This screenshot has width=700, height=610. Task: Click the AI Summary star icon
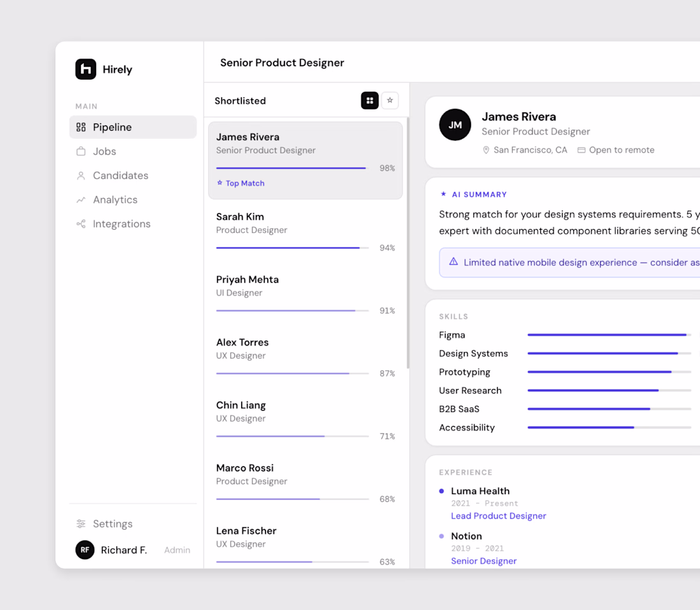click(x=444, y=194)
